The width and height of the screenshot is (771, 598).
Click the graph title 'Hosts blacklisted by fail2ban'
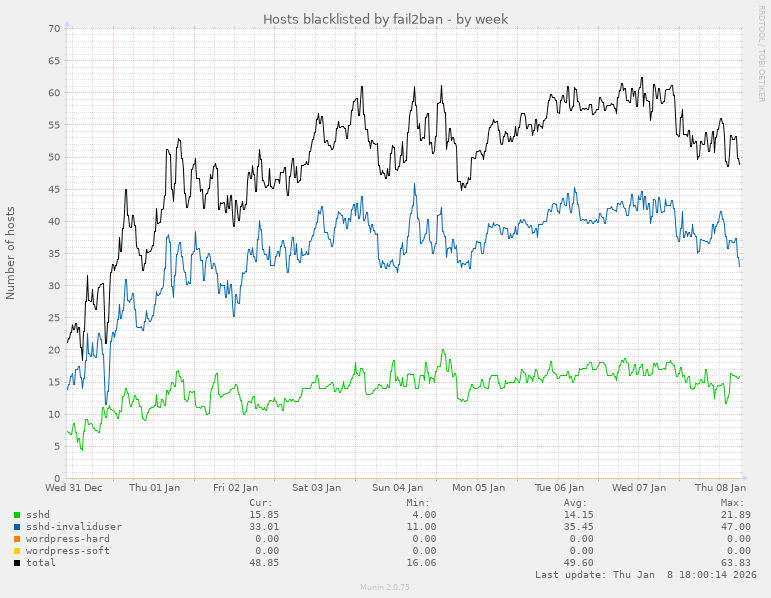385,19
